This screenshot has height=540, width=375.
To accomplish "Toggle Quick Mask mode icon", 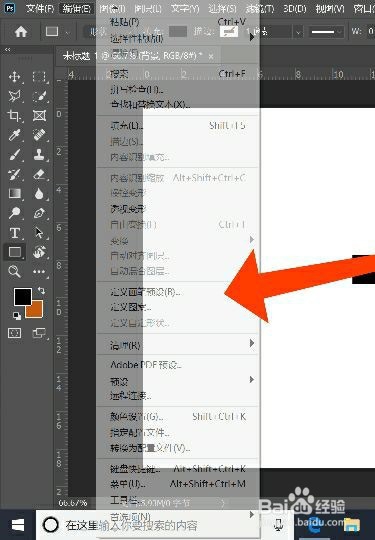I will [x=14, y=333].
